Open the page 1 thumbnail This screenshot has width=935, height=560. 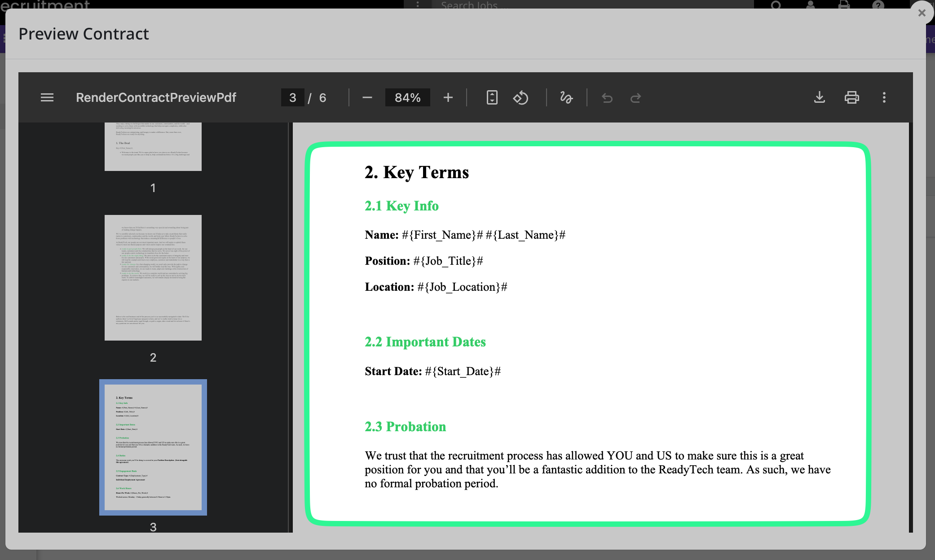click(x=153, y=146)
